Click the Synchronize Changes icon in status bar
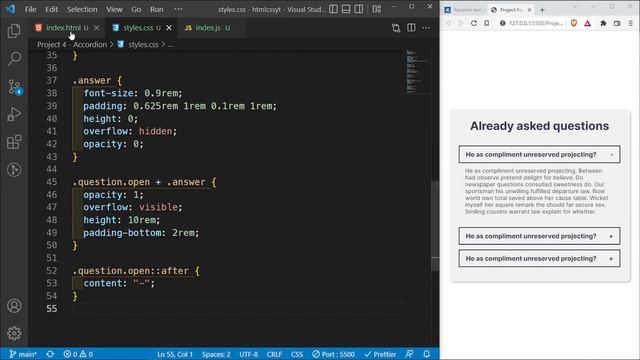This screenshot has height=360, width=640. (50, 354)
